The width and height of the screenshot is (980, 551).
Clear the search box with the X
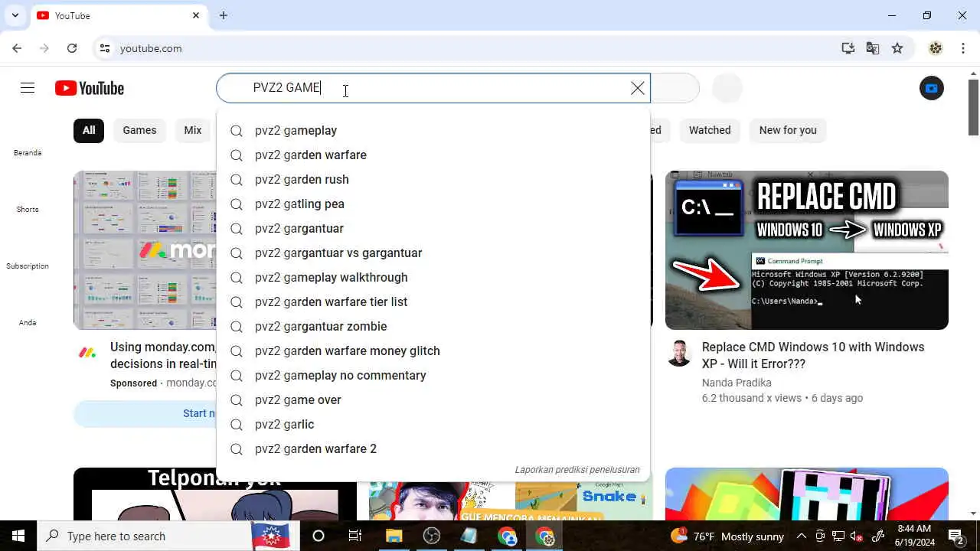click(x=637, y=88)
